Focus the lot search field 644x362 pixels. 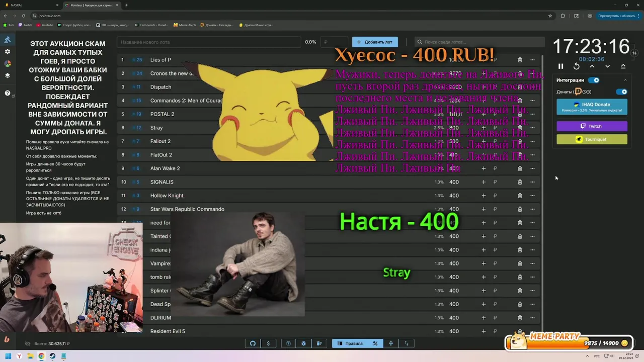pyautogui.click(x=479, y=42)
